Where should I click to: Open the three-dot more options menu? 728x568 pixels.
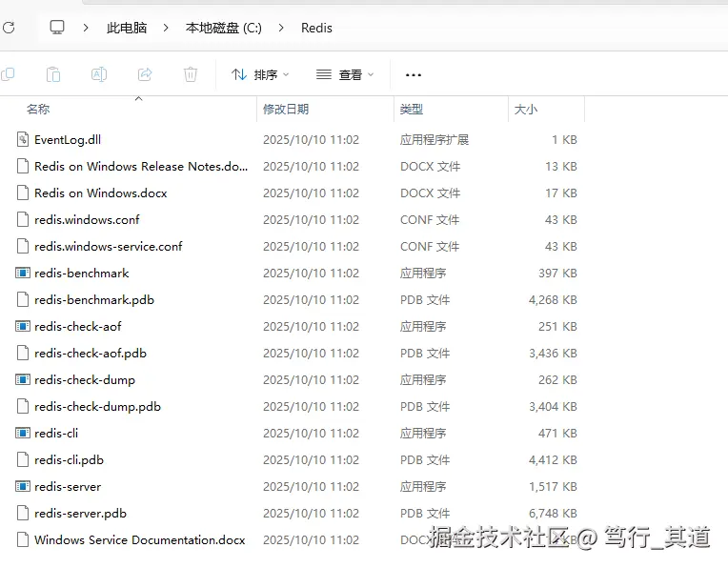(x=414, y=74)
